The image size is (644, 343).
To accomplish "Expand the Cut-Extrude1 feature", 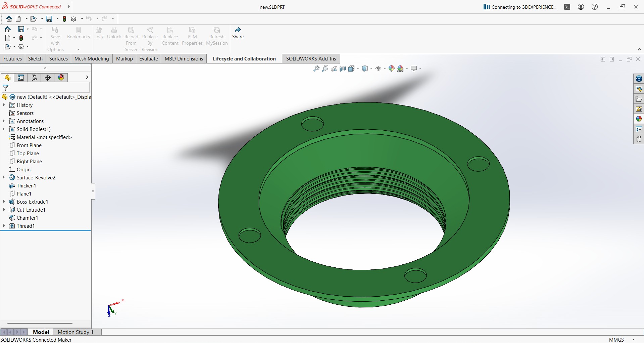I will pos(4,210).
